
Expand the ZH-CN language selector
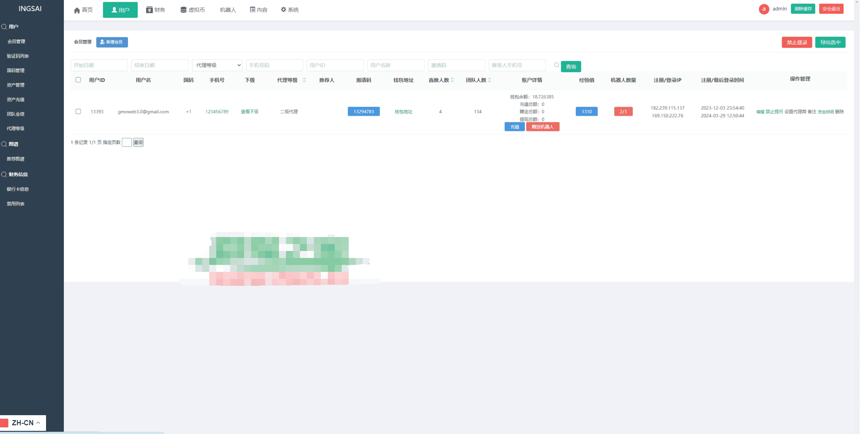click(23, 423)
